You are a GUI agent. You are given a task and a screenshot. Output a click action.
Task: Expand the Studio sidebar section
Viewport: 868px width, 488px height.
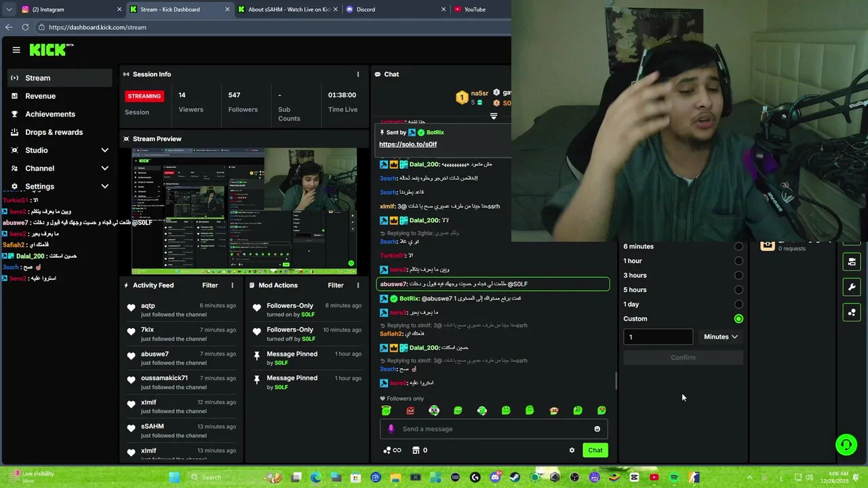click(60, 150)
